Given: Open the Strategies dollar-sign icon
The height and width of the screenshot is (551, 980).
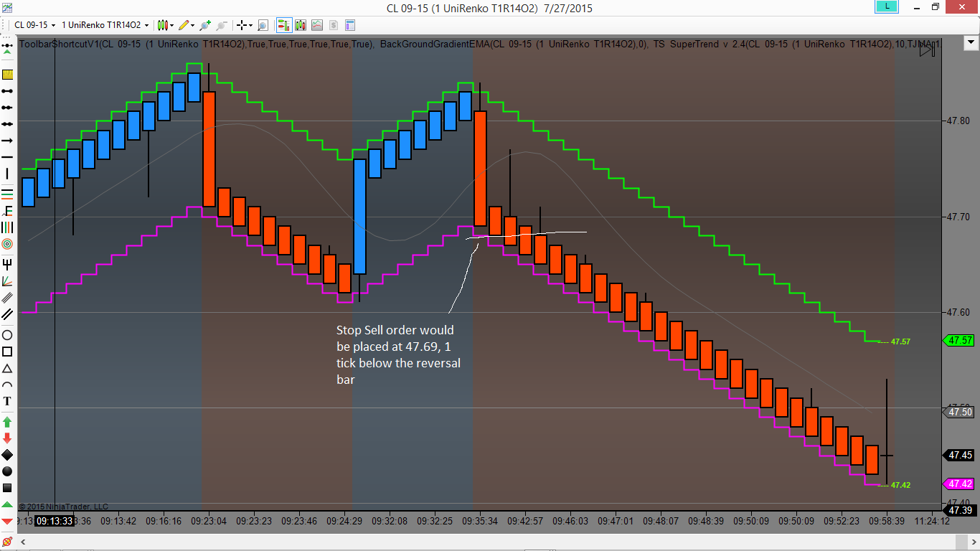Looking at the screenshot, I should pos(334,25).
